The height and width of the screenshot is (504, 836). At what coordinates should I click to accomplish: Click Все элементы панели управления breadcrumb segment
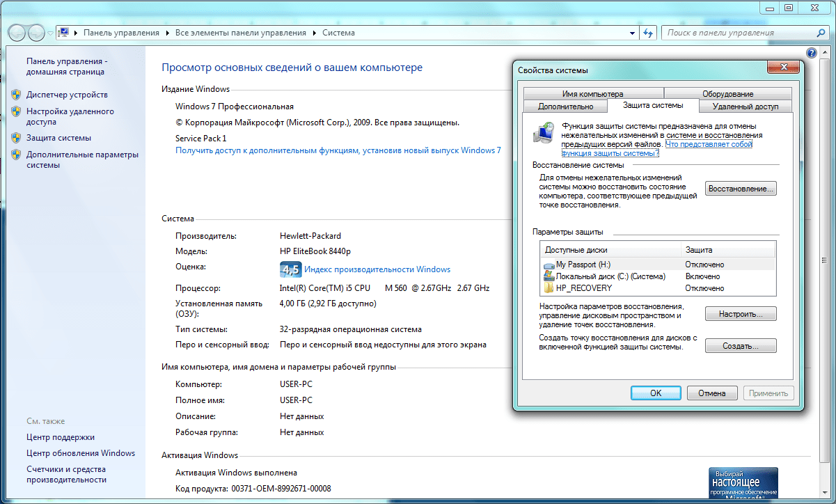(x=241, y=33)
